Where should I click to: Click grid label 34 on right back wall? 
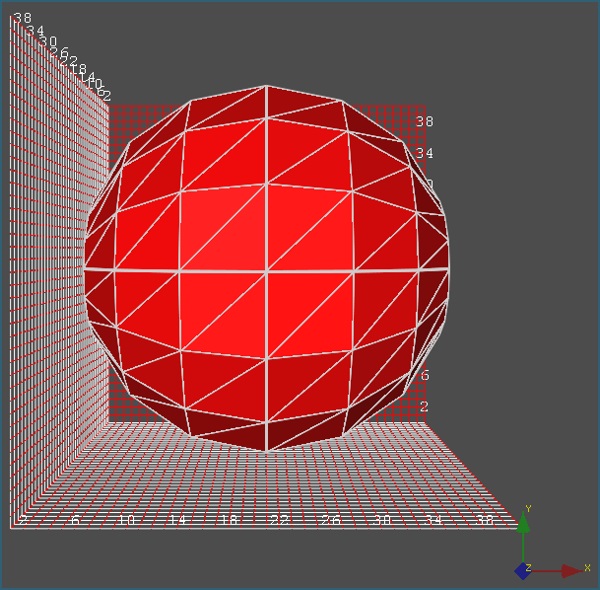[x=424, y=153]
